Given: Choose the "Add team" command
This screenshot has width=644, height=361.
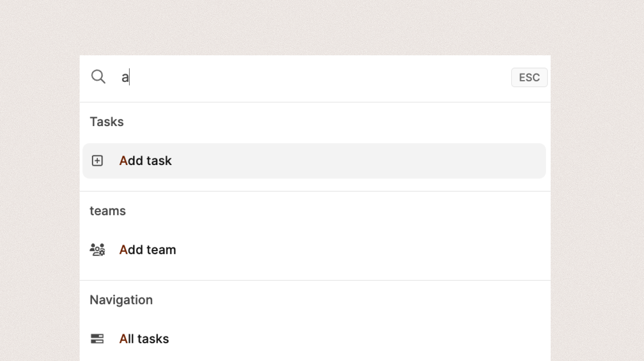Looking at the screenshot, I should point(148,250).
